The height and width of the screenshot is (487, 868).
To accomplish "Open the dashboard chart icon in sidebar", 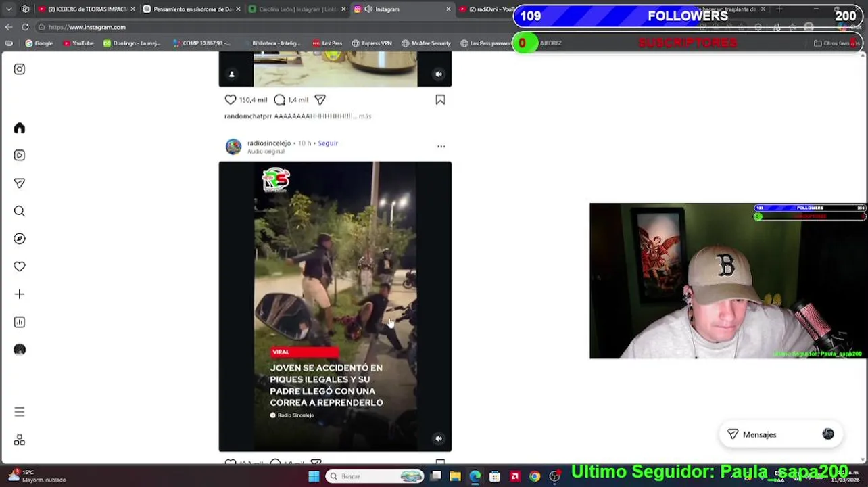I will click(x=20, y=322).
